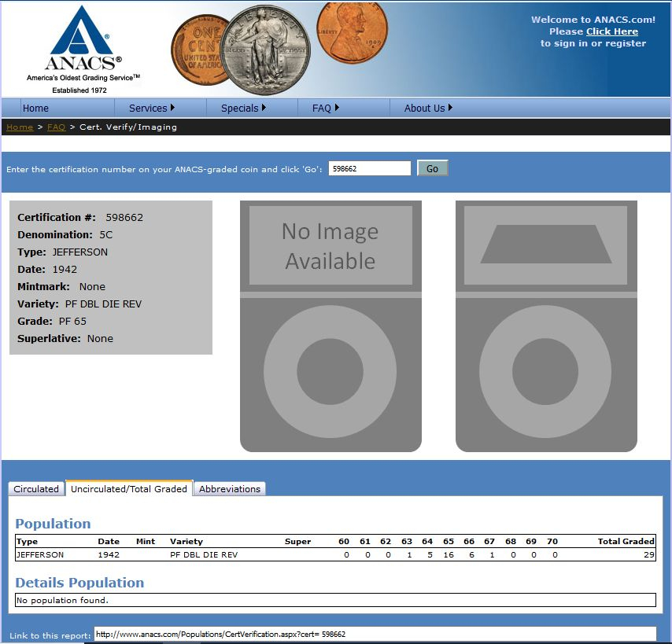The height and width of the screenshot is (644, 672).
Task: Click the Lincoln 1909 cent coin image
Action: (x=352, y=32)
